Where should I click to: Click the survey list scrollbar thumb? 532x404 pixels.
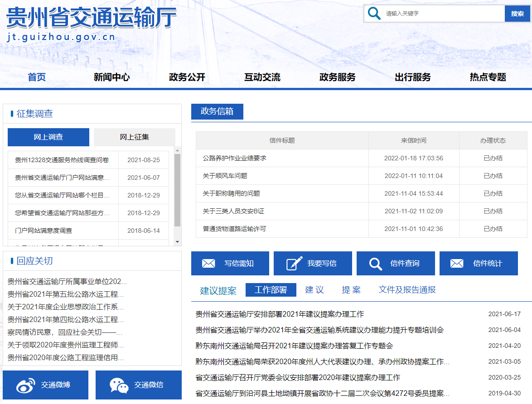(x=178, y=190)
